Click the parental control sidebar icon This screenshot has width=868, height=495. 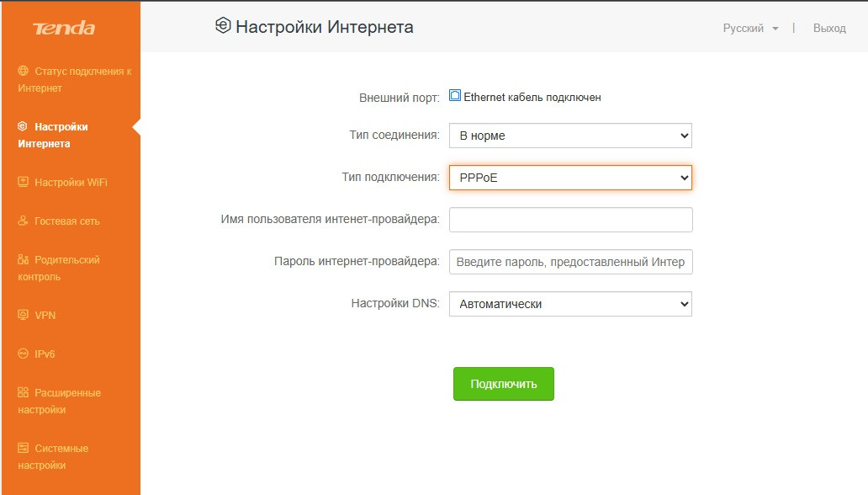[x=23, y=260]
